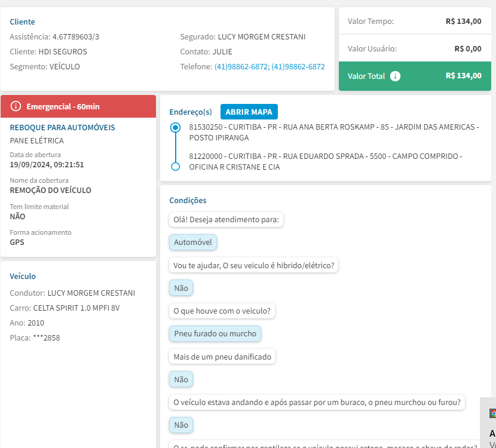This screenshot has width=496, height=448.
Task: Click the Veículo section heading
Action: (23, 276)
